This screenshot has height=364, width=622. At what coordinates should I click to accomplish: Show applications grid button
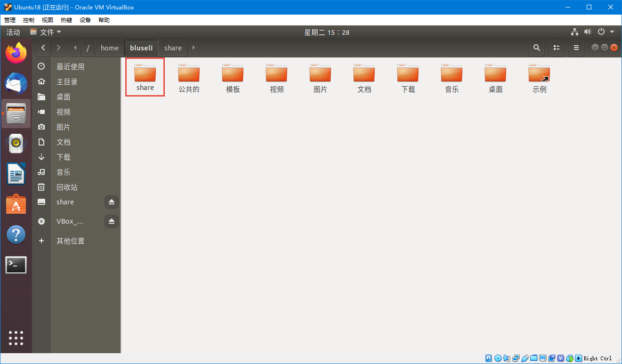(x=16, y=338)
